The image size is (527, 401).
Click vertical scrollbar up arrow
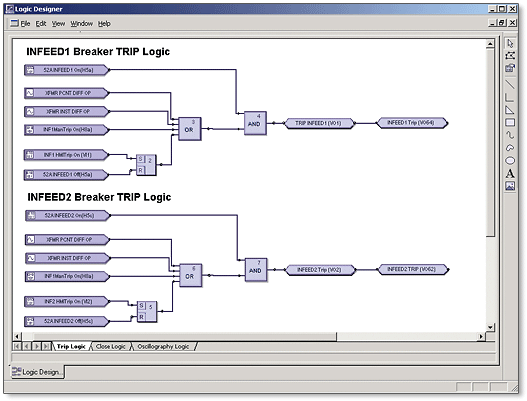click(x=490, y=44)
